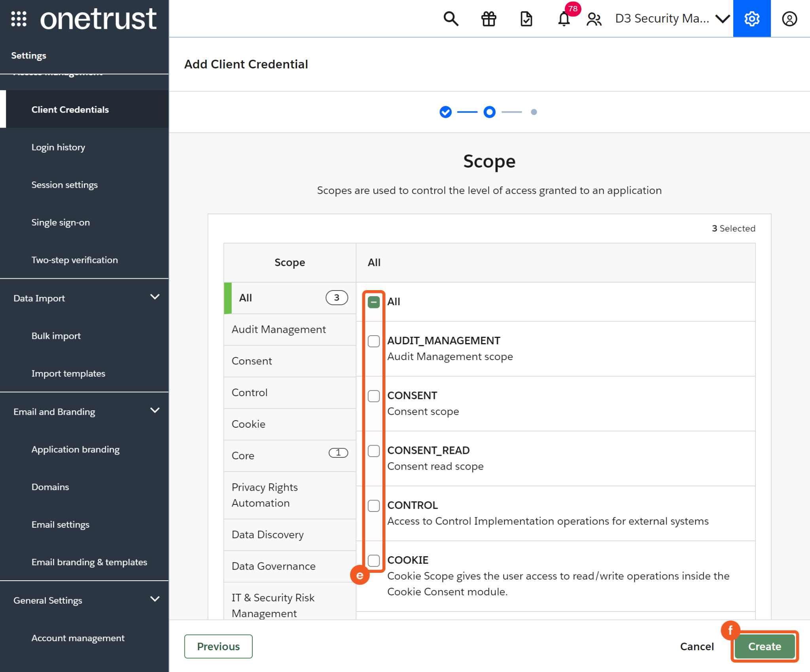The height and width of the screenshot is (672, 810).
Task: Collapse the Email and Branding section
Action: click(155, 410)
